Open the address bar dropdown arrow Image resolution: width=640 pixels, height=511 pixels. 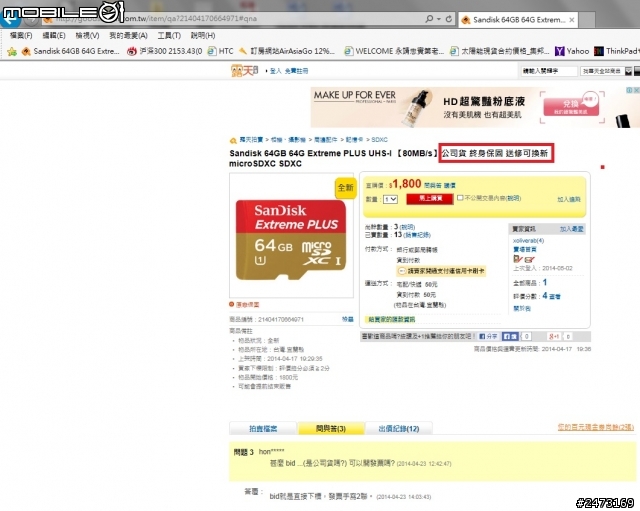click(x=439, y=19)
